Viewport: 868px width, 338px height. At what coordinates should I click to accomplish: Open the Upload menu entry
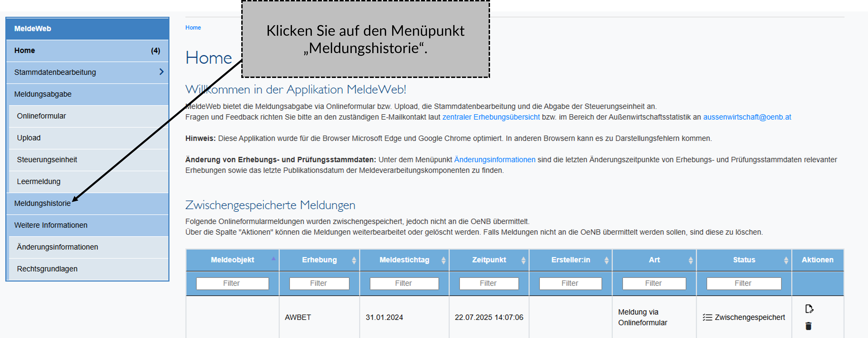[x=29, y=138]
